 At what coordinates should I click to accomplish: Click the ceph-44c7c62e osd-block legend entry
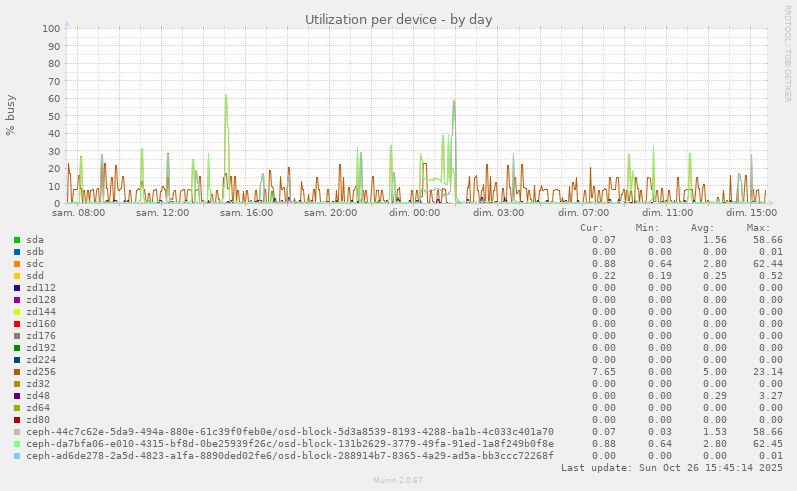(289, 432)
